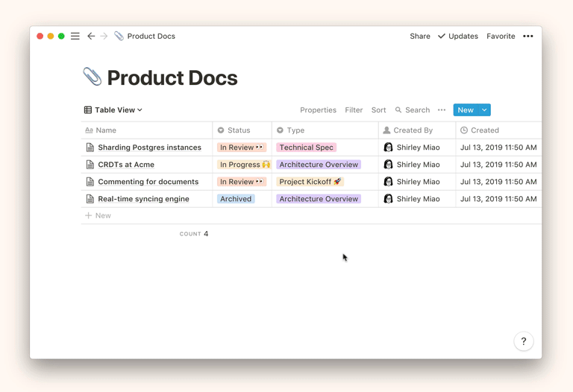
Task: Open the Properties menu
Action: click(x=318, y=110)
